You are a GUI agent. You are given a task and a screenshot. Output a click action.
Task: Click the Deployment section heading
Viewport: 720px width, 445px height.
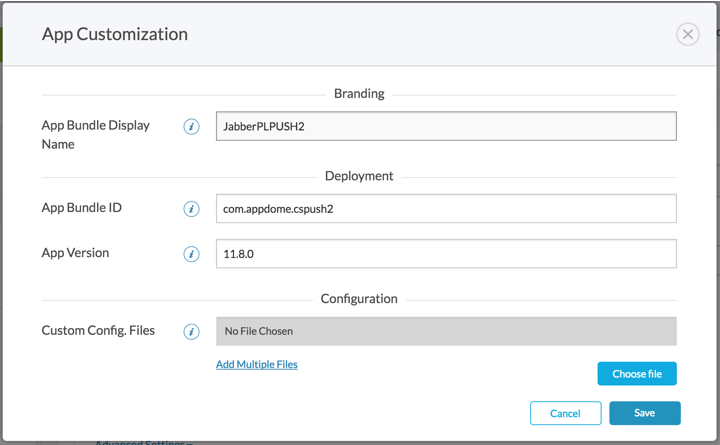pos(359,176)
